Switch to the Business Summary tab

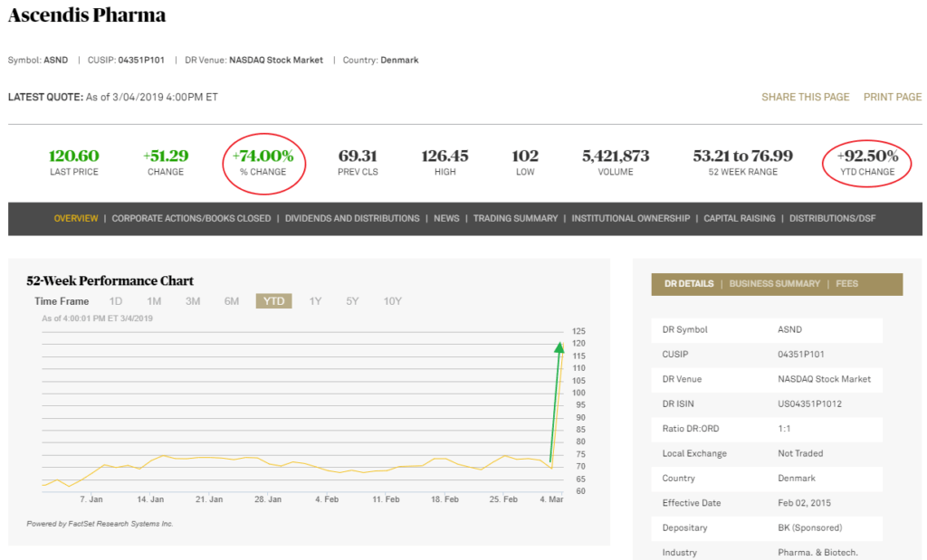[x=775, y=284]
